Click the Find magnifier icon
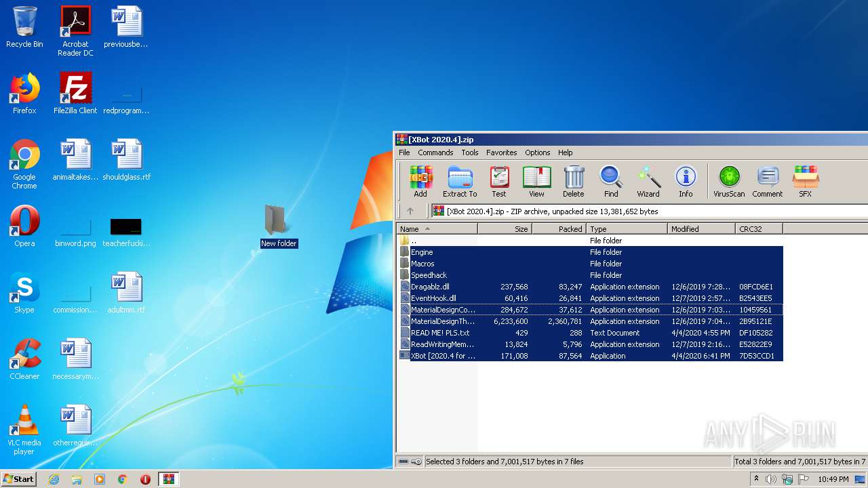 (611, 182)
